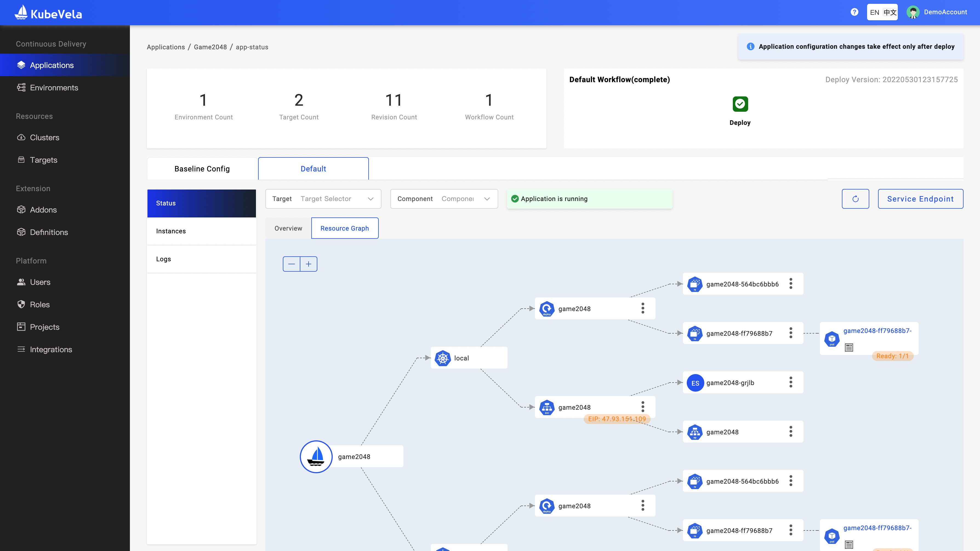
Task: Zoom out the resource graph
Action: point(291,264)
